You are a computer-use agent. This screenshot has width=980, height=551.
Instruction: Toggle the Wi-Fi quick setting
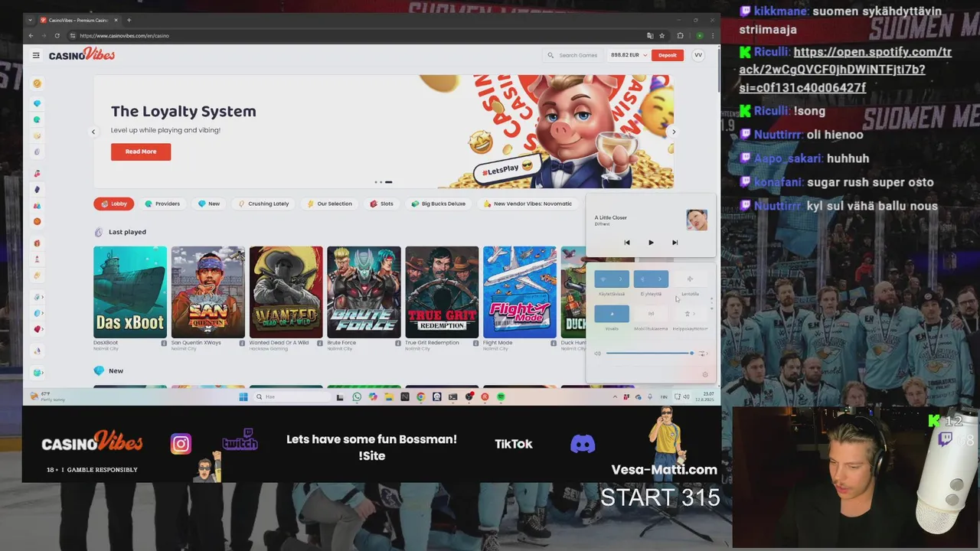(603, 279)
